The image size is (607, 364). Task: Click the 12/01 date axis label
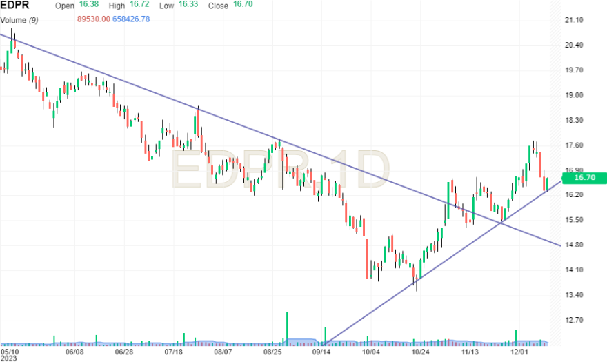tap(519, 352)
